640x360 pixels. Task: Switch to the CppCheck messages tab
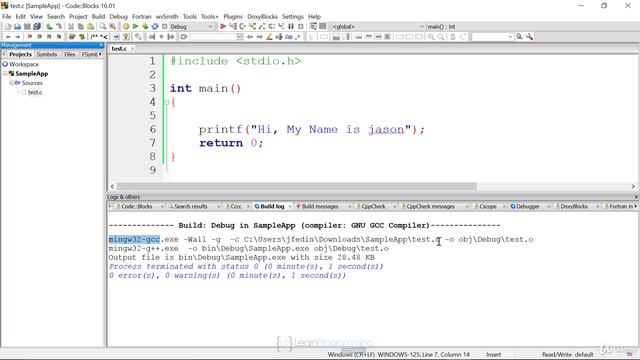coord(430,207)
